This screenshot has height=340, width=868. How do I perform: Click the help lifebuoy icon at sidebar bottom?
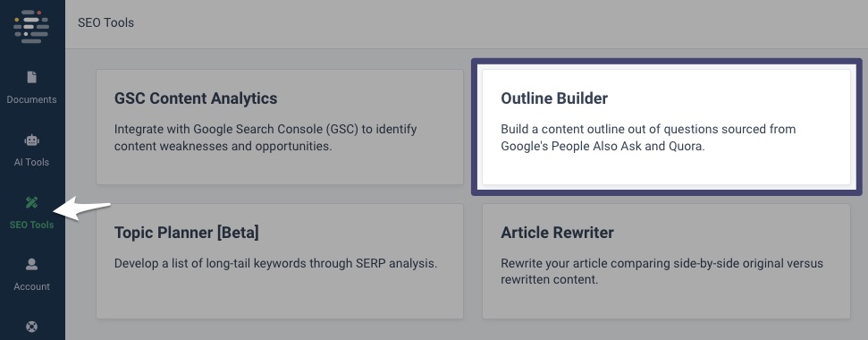pos(31,327)
